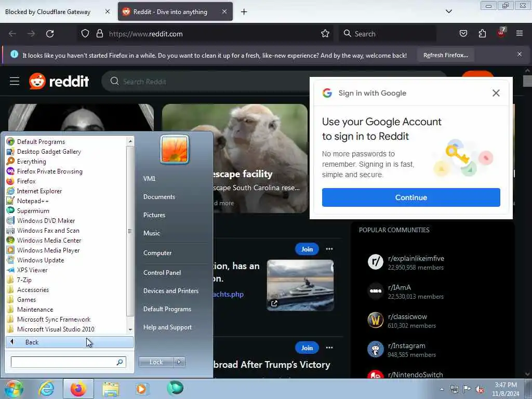The height and width of the screenshot is (399, 532).
Task: Open Windows Explorer folder on taskbar
Action: (x=111, y=389)
